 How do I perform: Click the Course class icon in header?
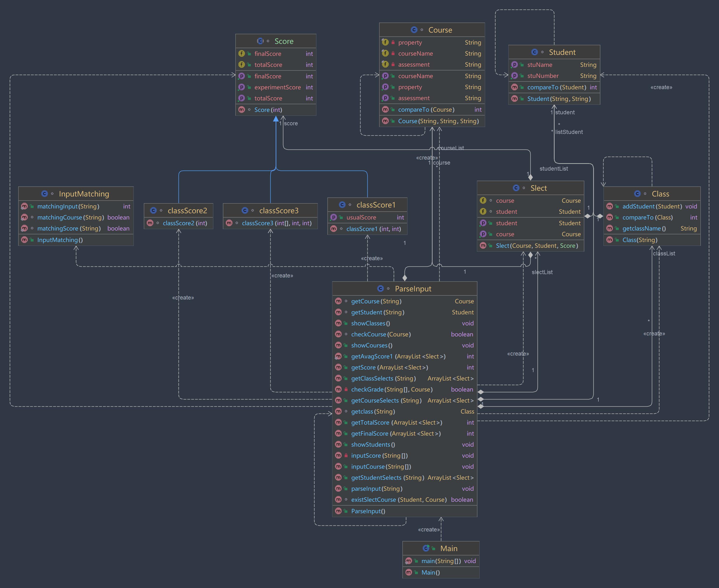click(x=414, y=30)
